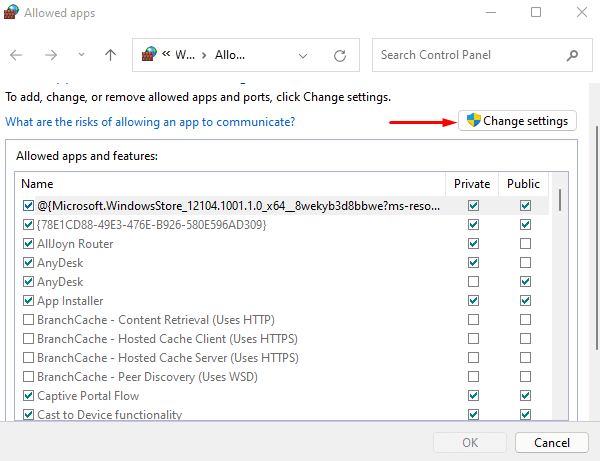This screenshot has width=600, height=461.
Task: Click Change settings button
Action: [x=517, y=121]
